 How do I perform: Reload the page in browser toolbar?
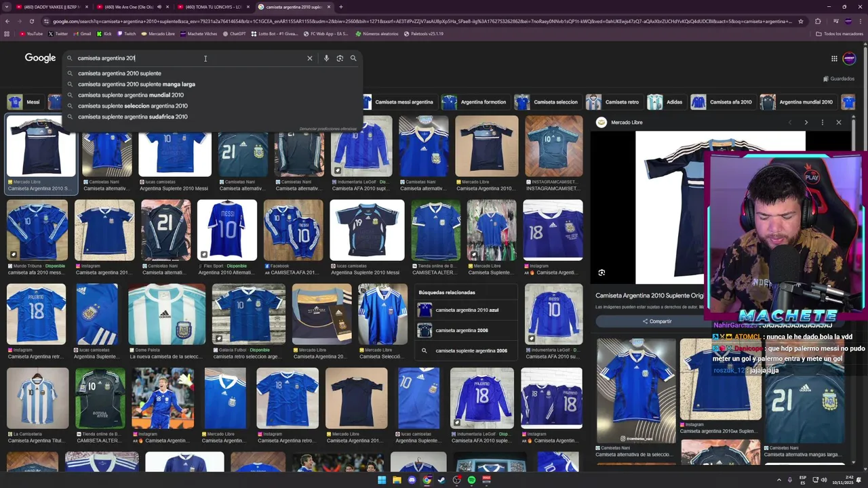pos(31,21)
